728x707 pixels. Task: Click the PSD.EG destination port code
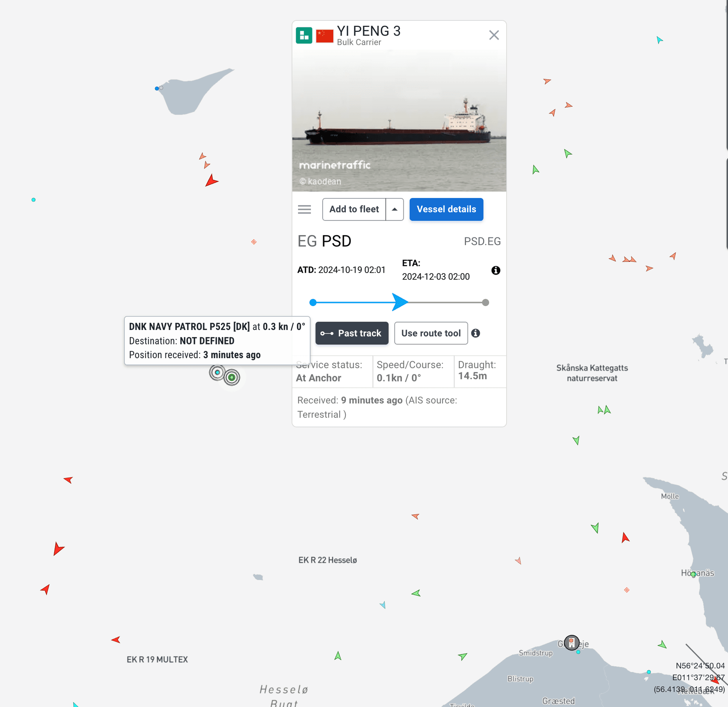tap(482, 242)
